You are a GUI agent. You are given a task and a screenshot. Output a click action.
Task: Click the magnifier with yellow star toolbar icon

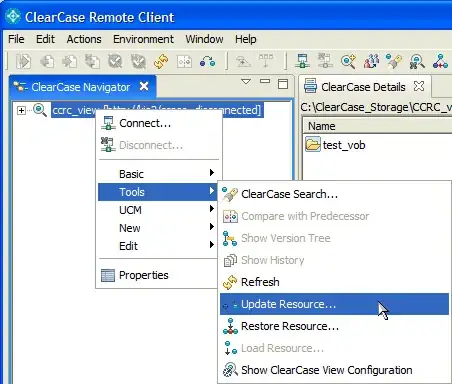pyautogui.click(x=348, y=61)
